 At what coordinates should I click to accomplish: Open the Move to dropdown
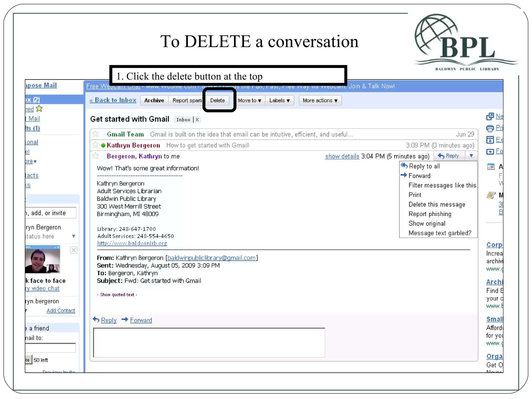[x=250, y=101]
